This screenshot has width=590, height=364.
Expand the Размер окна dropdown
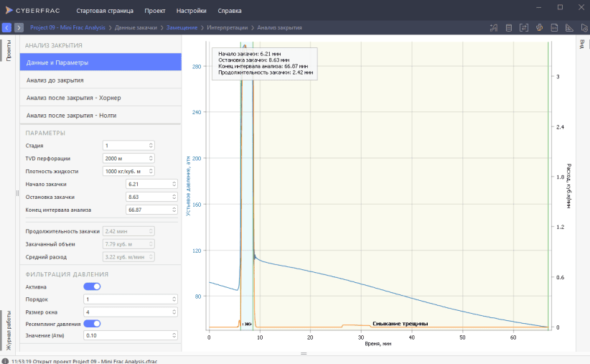pos(130,311)
